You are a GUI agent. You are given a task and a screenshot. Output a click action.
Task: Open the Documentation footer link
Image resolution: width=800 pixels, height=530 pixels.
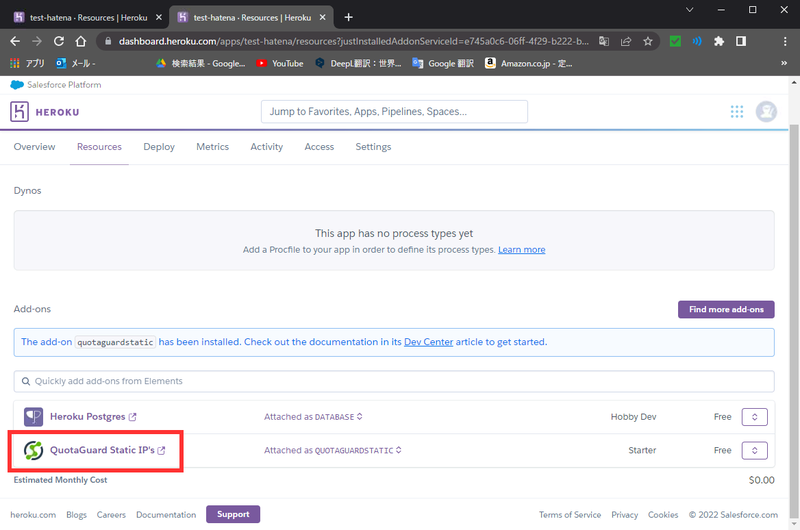click(x=166, y=515)
